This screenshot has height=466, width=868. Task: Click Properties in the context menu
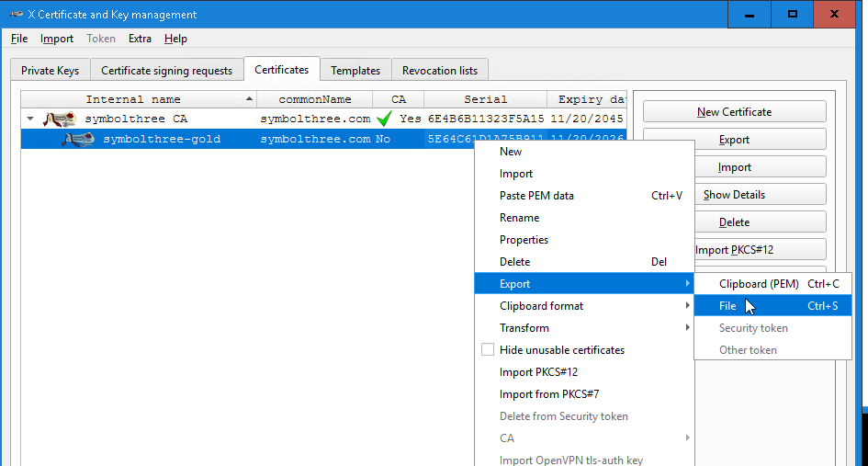[524, 240]
